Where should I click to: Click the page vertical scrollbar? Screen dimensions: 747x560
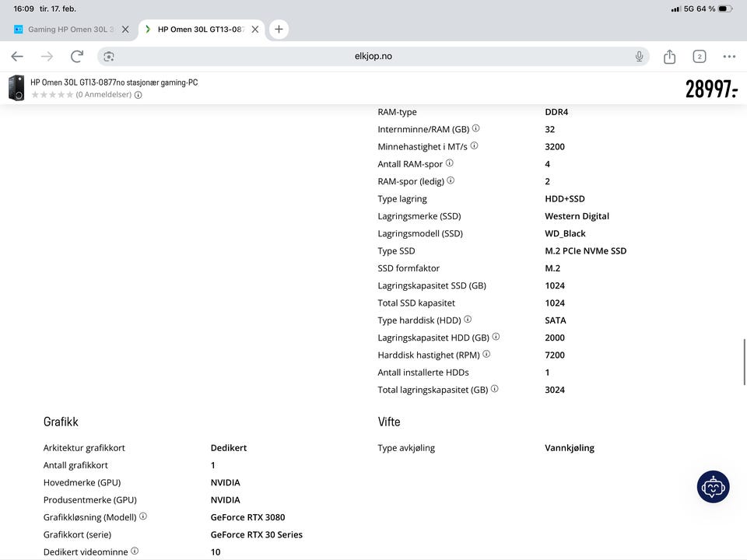(x=744, y=362)
